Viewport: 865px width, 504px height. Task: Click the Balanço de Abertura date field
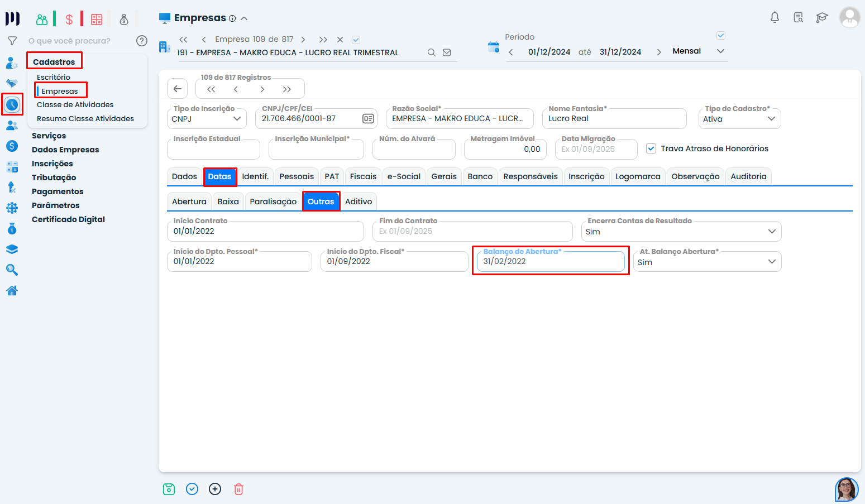click(551, 261)
